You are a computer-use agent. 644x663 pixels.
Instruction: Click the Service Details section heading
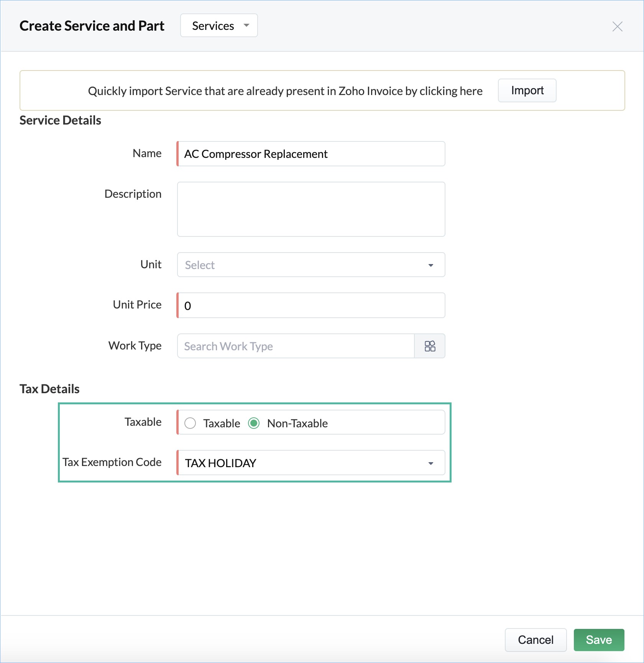tap(60, 120)
